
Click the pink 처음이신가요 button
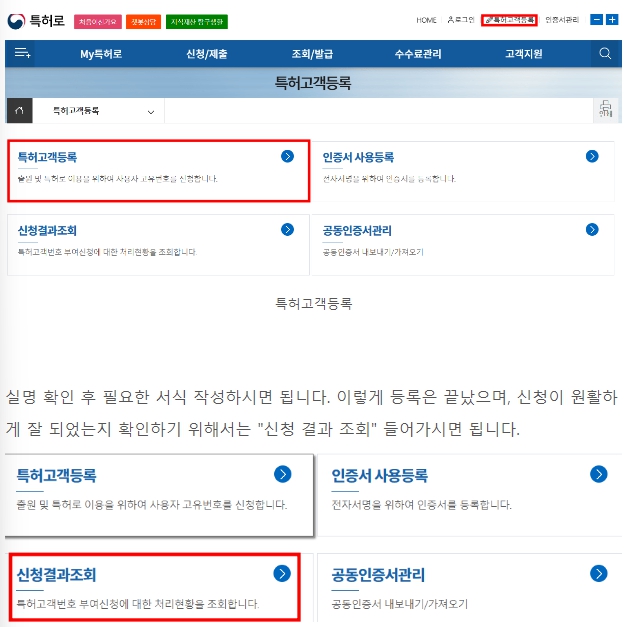tap(98, 22)
